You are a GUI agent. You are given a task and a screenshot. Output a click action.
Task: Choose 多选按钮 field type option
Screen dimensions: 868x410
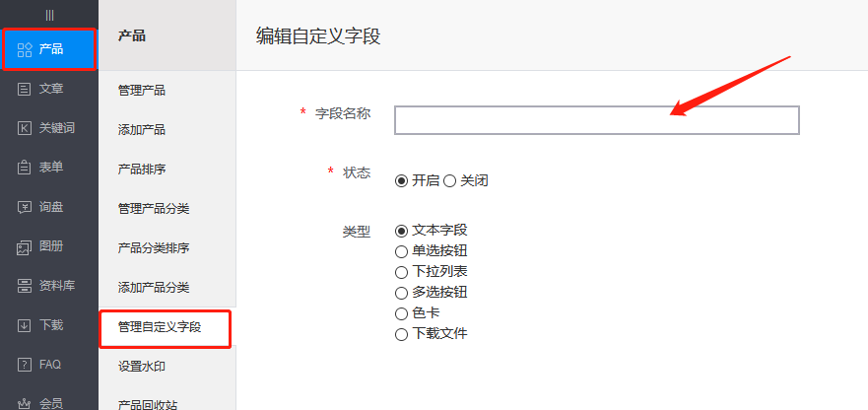tap(401, 293)
